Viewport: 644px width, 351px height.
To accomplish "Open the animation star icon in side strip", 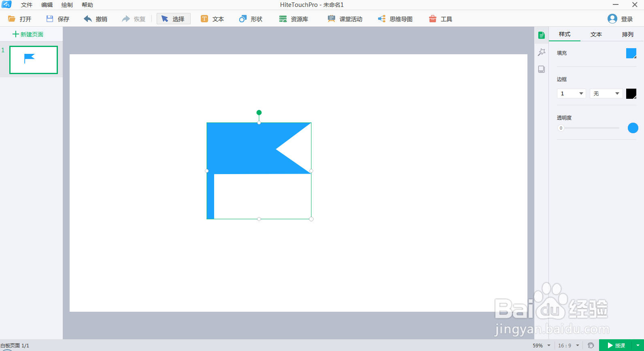I will tap(542, 52).
